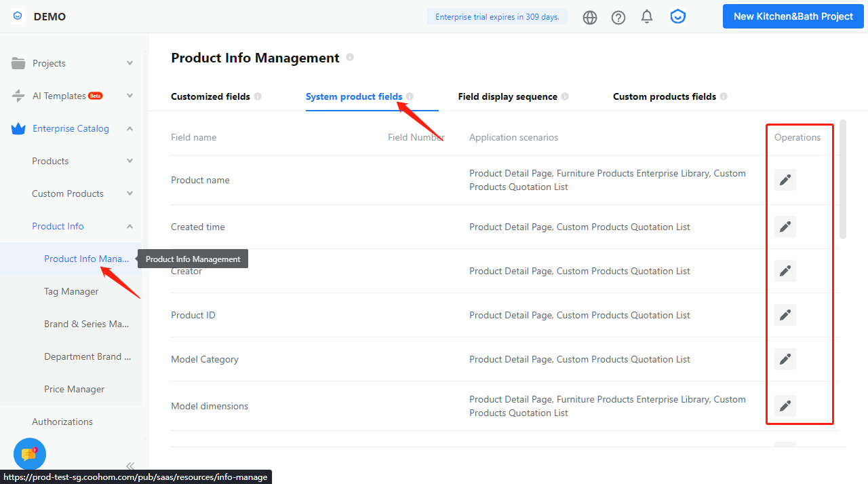Switch to Custom products fields tab
The image size is (868, 484).
(664, 96)
